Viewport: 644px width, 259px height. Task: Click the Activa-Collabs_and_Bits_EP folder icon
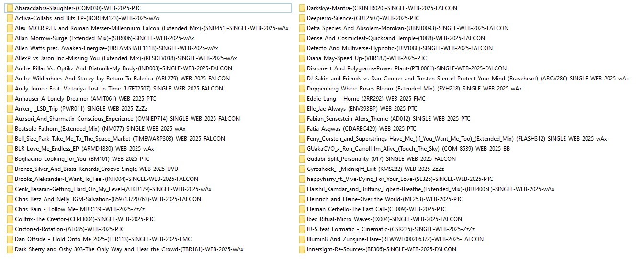10,18
